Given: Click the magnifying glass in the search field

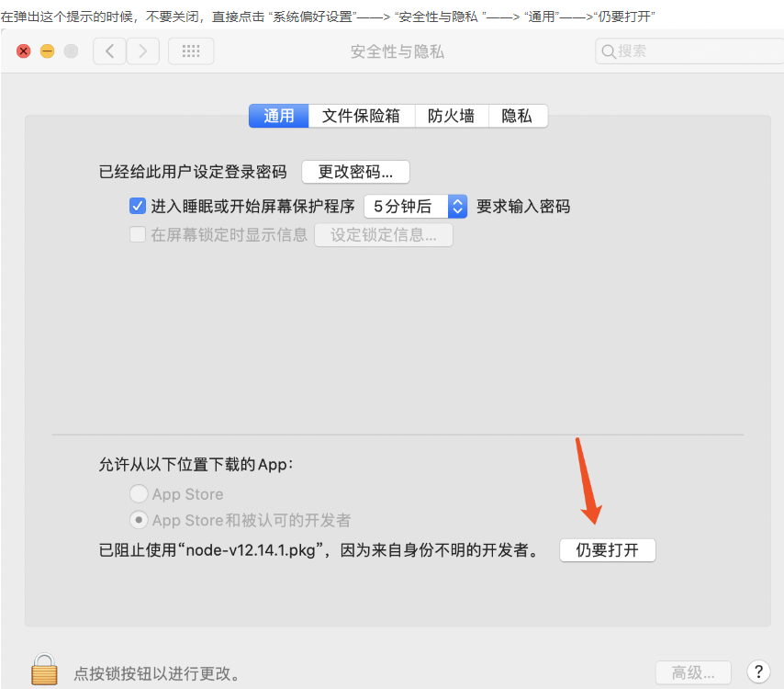Looking at the screenshot, I should click(608, 51).
